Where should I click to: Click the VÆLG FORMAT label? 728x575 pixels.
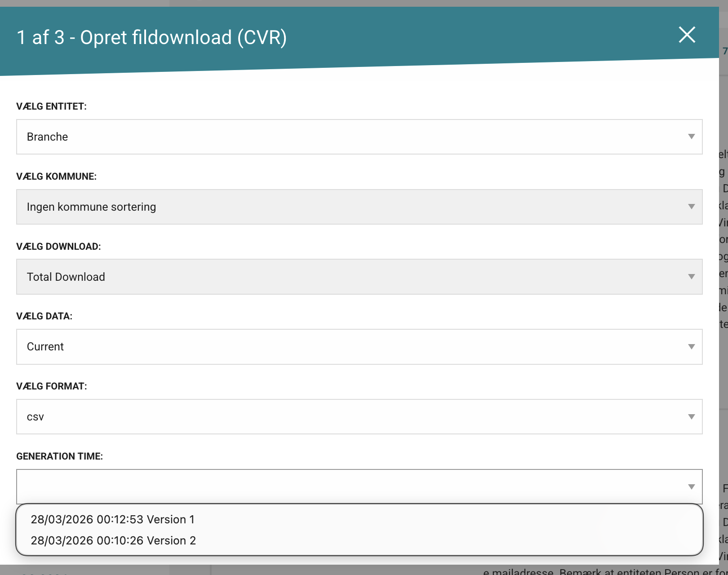coord(51,386)
